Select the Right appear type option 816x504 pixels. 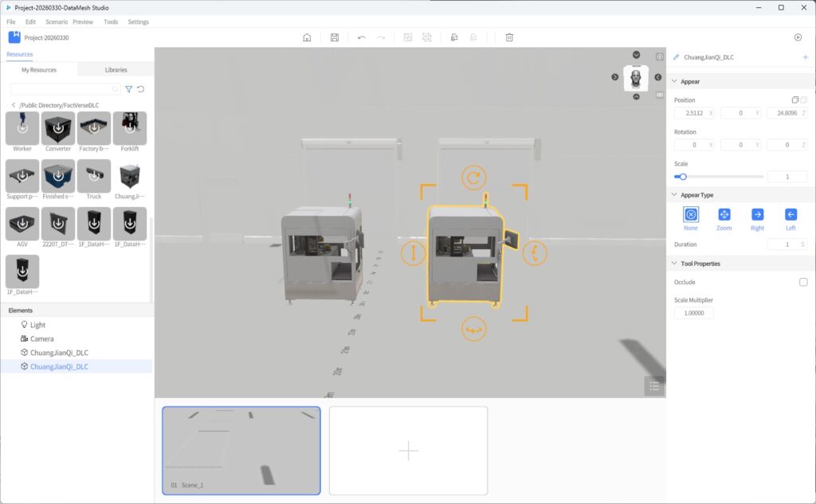[756, 214]
